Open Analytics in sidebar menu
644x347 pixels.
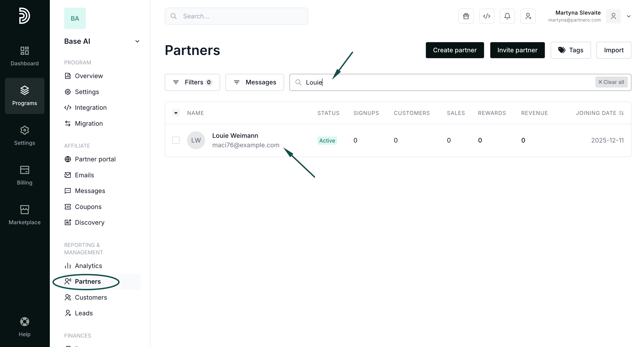click(88, 266)
